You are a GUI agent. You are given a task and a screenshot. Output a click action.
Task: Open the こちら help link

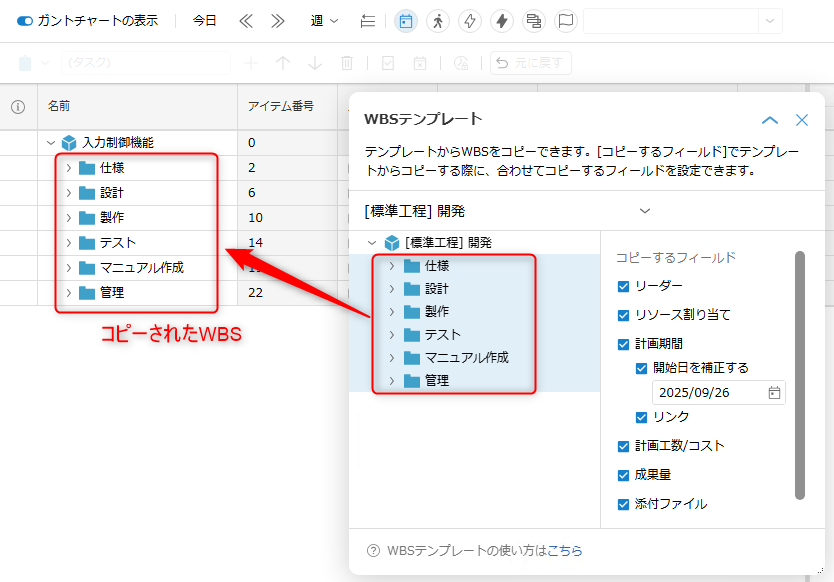pyautogui.click(x=564, y=551)
